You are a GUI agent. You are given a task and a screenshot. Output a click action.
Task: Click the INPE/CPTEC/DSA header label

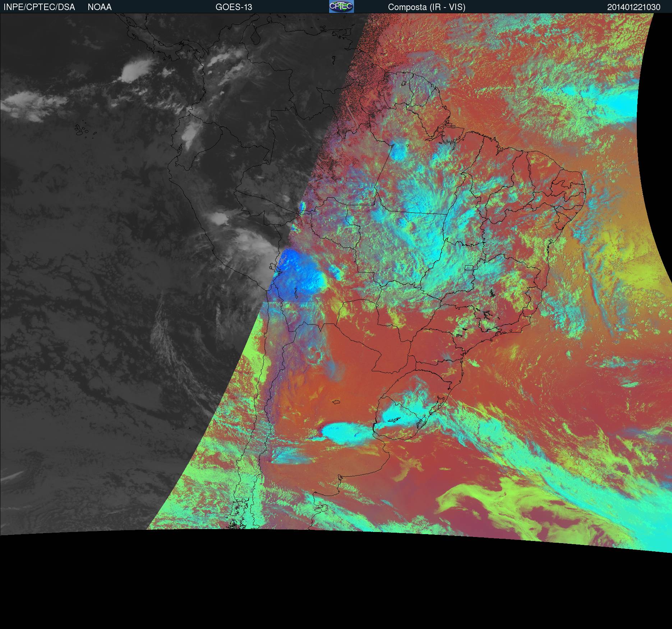coord(39,7)
